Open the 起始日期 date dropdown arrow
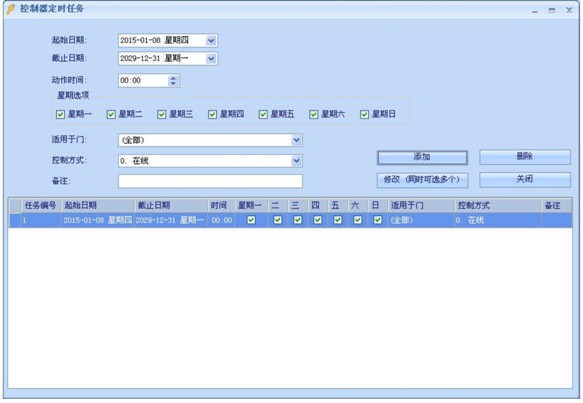The width and height of the screenshot is (583, 403). [x=211, y=41]
